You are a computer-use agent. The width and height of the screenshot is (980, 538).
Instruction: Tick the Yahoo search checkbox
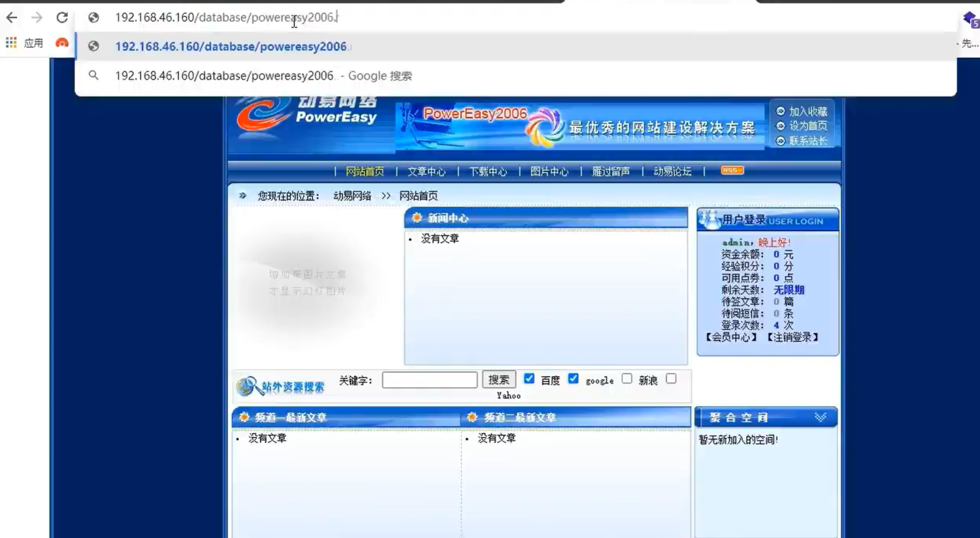click(x=671, y=379)
